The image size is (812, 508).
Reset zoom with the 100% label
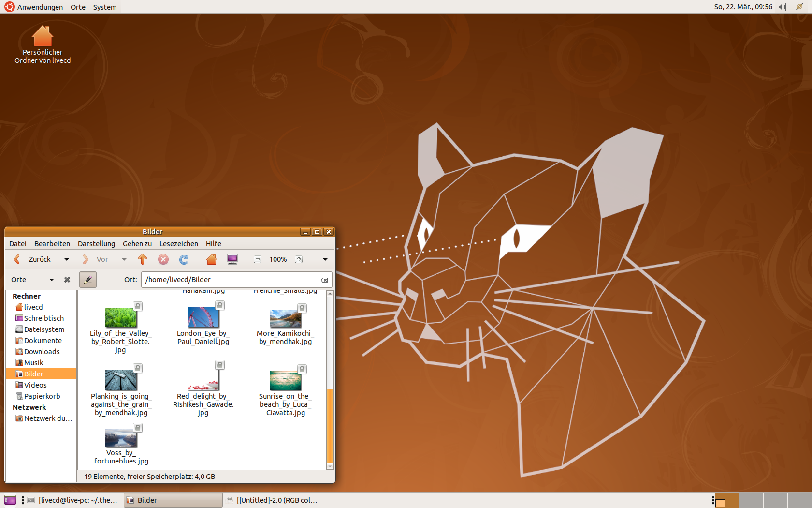tap(278, 260)
